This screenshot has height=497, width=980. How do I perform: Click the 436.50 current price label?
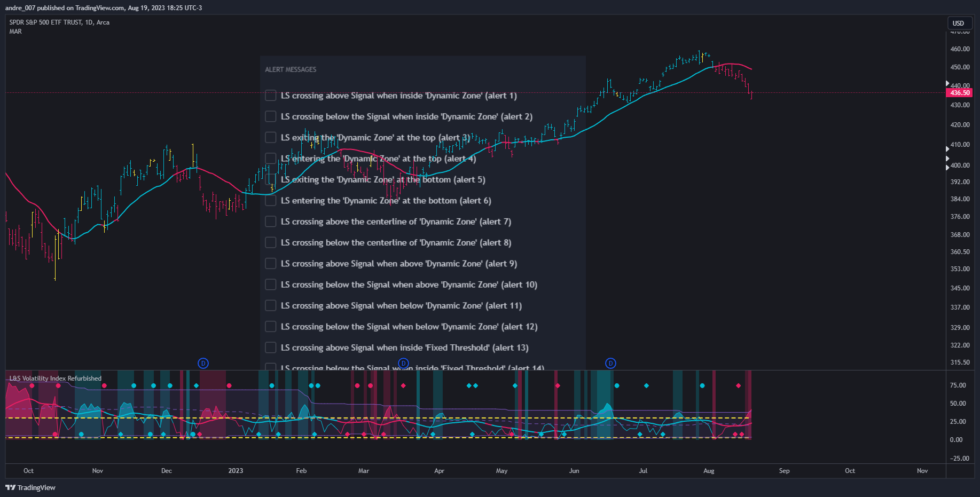(960, 93)
